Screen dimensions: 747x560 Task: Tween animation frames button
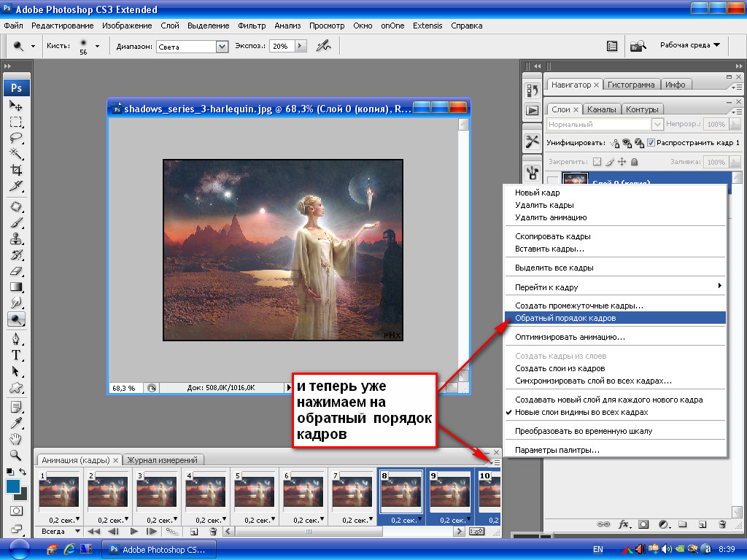(172, 532)
